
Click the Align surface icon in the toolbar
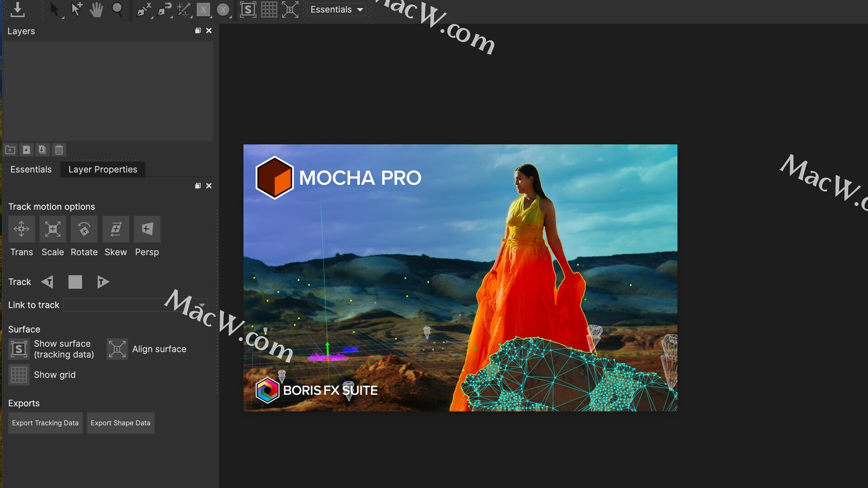(x=290, y=9)
